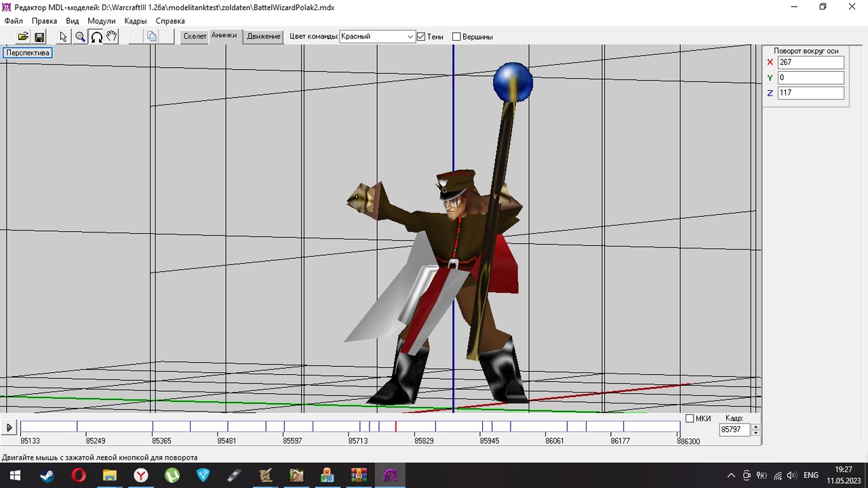868x488 pixels.
Task: Select the arrow pointer tool
Action: click(64, 37)
